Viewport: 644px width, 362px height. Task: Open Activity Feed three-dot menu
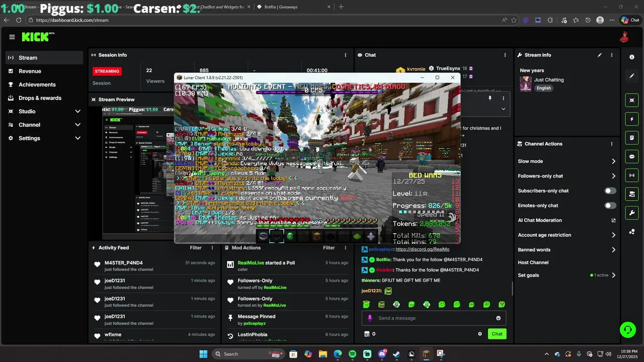[x=212, y=248]
